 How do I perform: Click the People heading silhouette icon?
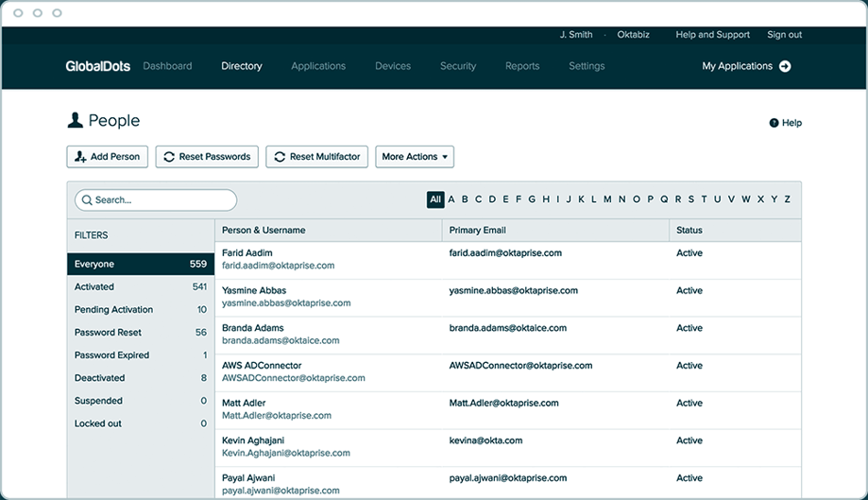tap(76, 120)
